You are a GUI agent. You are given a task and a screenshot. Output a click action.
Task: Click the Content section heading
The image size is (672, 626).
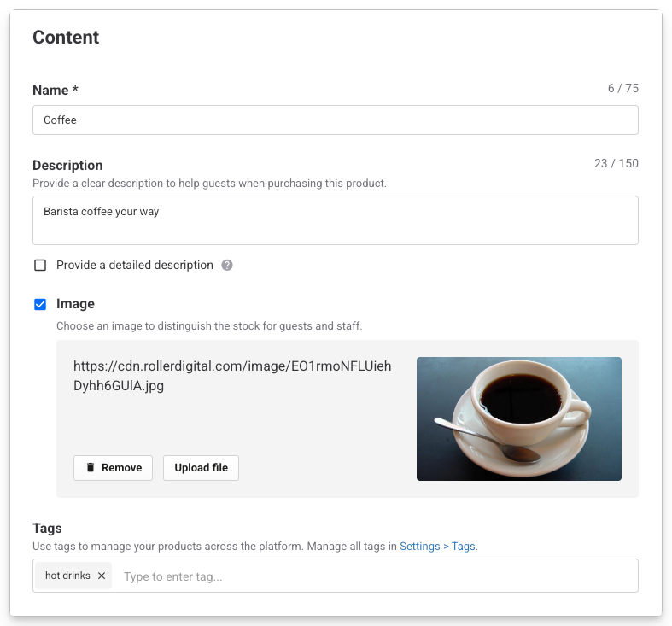(66, 38)
